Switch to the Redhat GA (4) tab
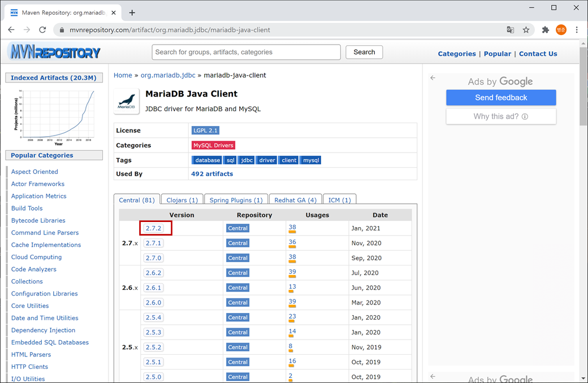Image resolution: width=588 pixels, height=383 pixels. point(296,200)
